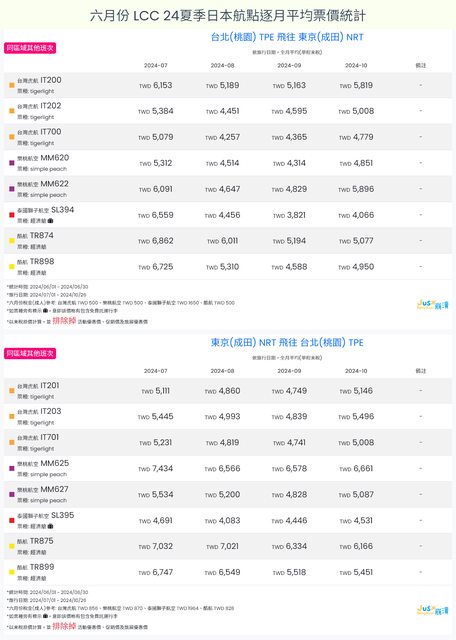This screenshot has height=640, width=456.
Task: Click the TWD 7,434 fare for MM625
Action: 156,469
